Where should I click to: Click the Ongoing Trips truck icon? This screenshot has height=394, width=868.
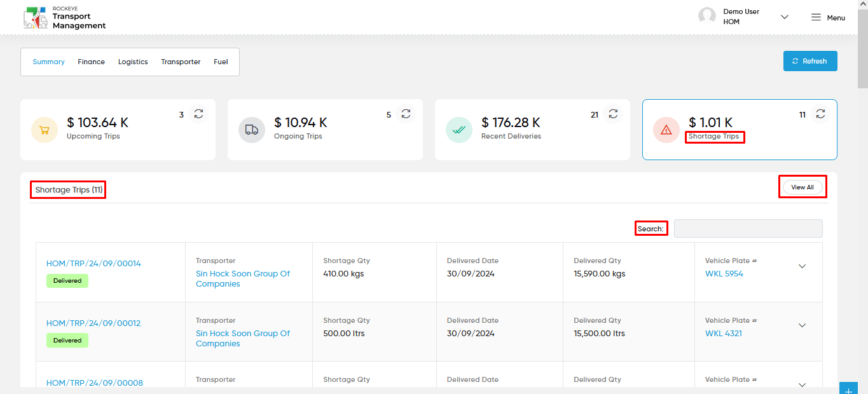click(252, 130)
